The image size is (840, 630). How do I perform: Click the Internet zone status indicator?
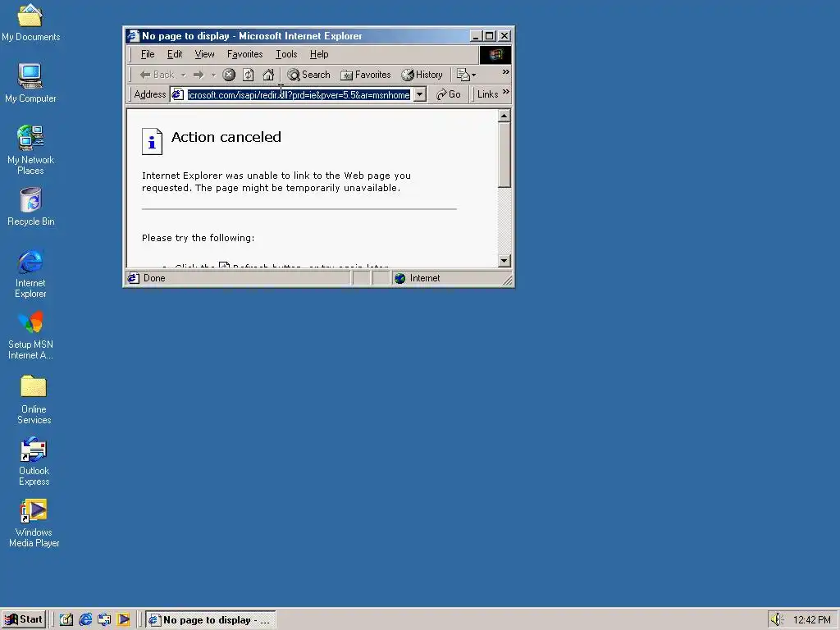pyautogui.click(x=417, y=278)
